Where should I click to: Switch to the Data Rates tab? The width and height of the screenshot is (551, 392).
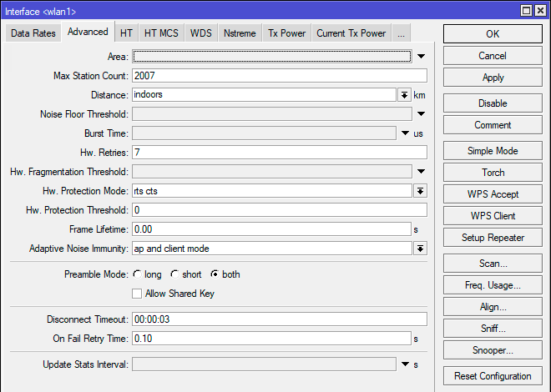(x=34, y=33)
